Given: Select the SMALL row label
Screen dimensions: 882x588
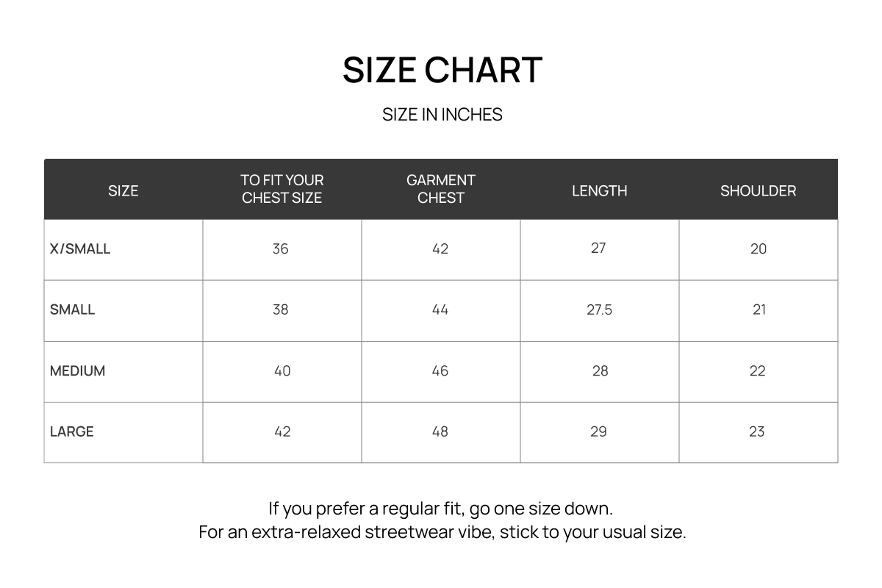Looking at the screenshot, I should [x=72, y=309].
